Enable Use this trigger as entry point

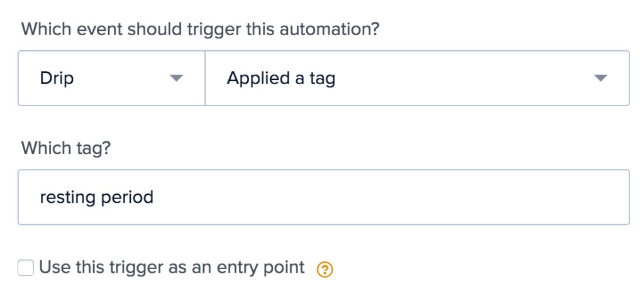[x=26, y=268]
